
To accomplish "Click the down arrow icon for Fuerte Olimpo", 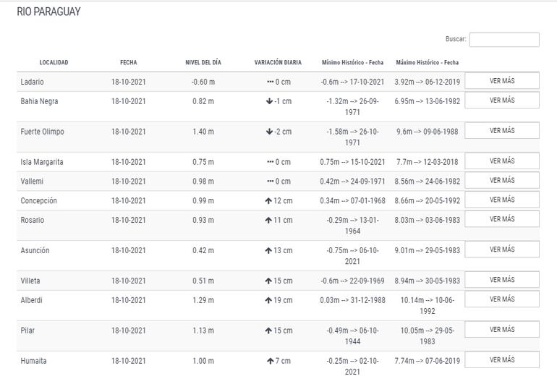I will click(269, 132).
